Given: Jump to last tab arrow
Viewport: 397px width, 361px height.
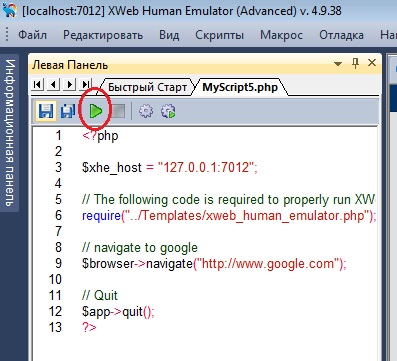Looking at the screenshot, I should [86, 85].
